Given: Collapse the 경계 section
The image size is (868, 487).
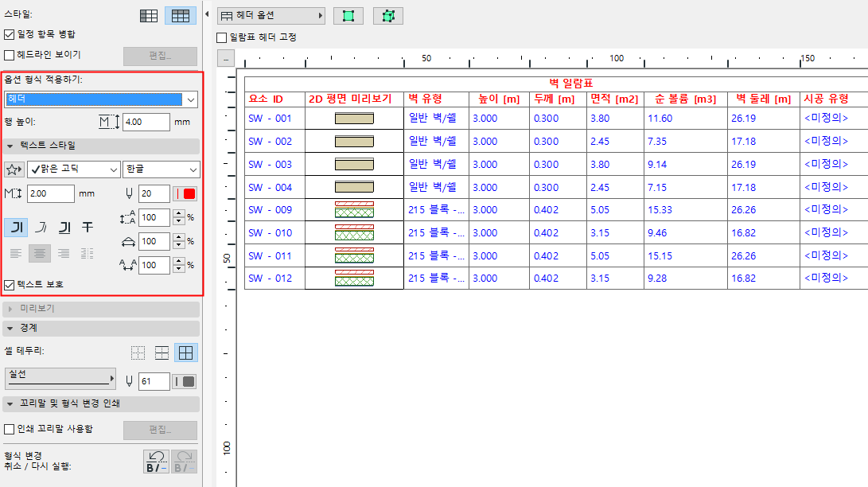Looking at the screenshot, I should point(101,328).
